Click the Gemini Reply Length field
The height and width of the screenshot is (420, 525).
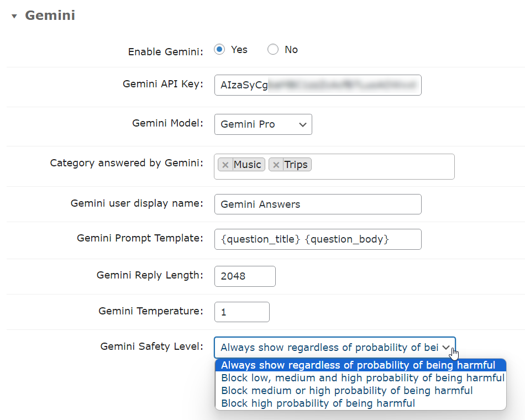pos(245,276)
